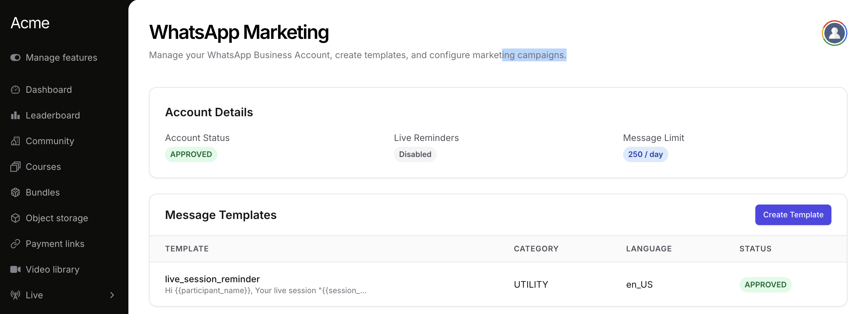Click the APPROVED account status badge
This screenshot has width=868, height=314.
(191, 154)
